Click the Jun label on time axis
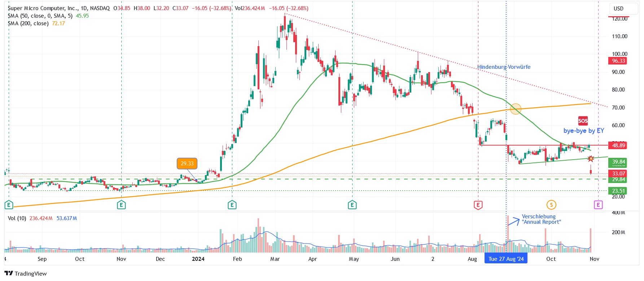The width and height of the screenshot is (644, 281). tap(395, 259)
